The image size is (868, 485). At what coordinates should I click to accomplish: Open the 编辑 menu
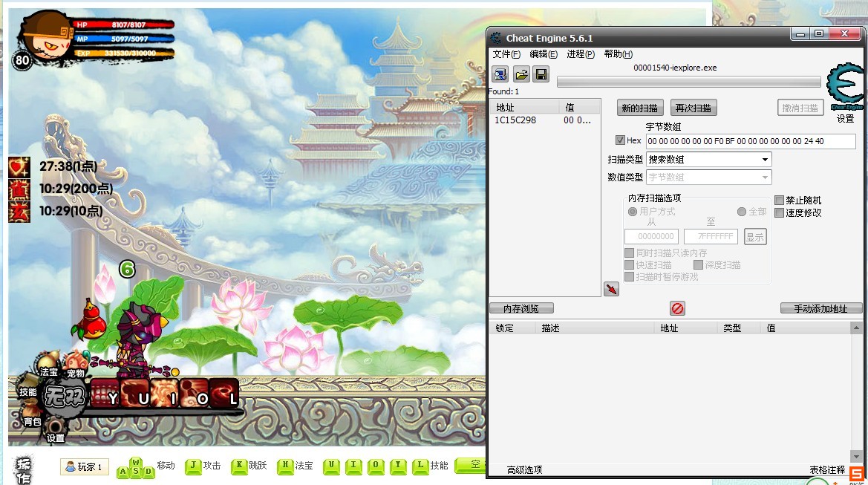pyautogui.click(x=543, y=53)
